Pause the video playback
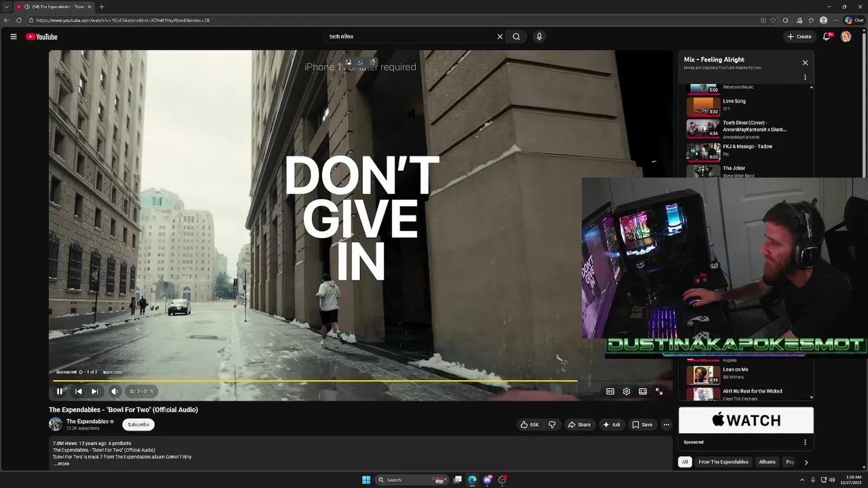The width and height of the screenshot is (868, 488). click(x=60, y=391)
